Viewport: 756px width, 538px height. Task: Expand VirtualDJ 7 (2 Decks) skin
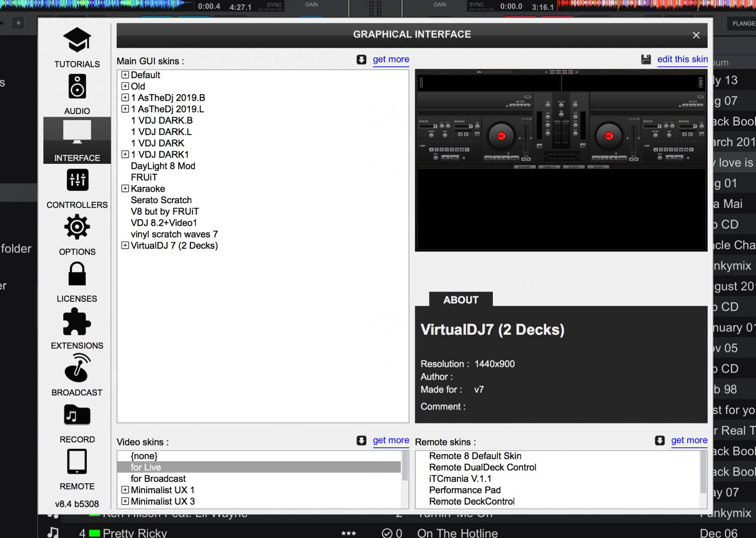(x=125, y=245)
